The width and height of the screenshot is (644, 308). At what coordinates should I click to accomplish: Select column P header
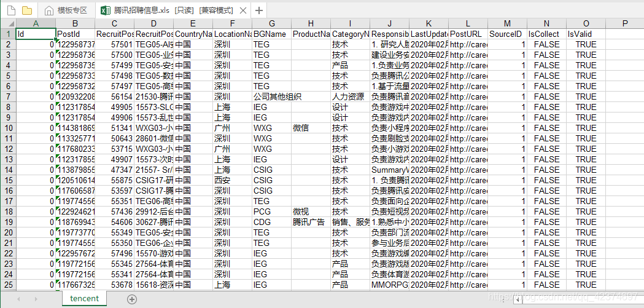coord(625,23)
